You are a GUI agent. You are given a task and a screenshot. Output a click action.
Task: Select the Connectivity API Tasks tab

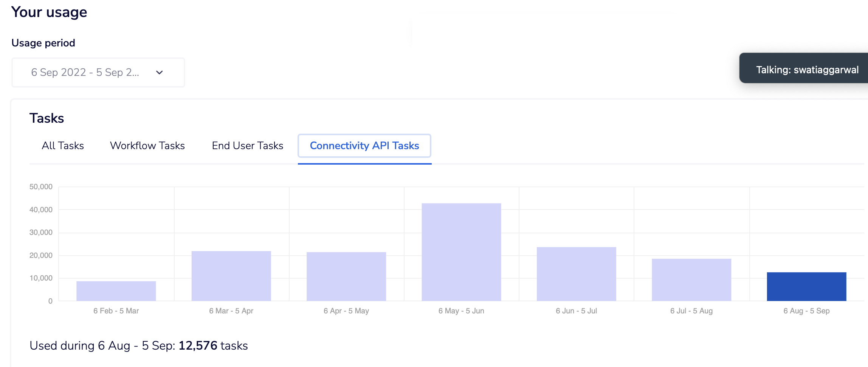[364, 146]
